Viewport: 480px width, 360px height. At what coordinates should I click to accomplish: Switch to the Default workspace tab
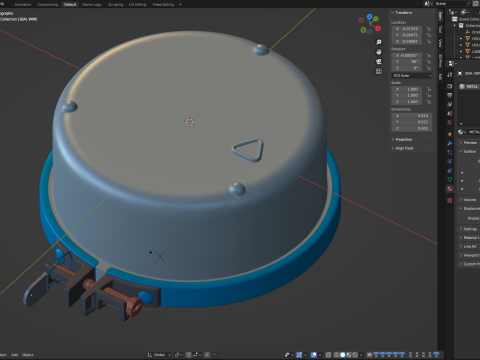pyautogui.click(x=70, y=4)
